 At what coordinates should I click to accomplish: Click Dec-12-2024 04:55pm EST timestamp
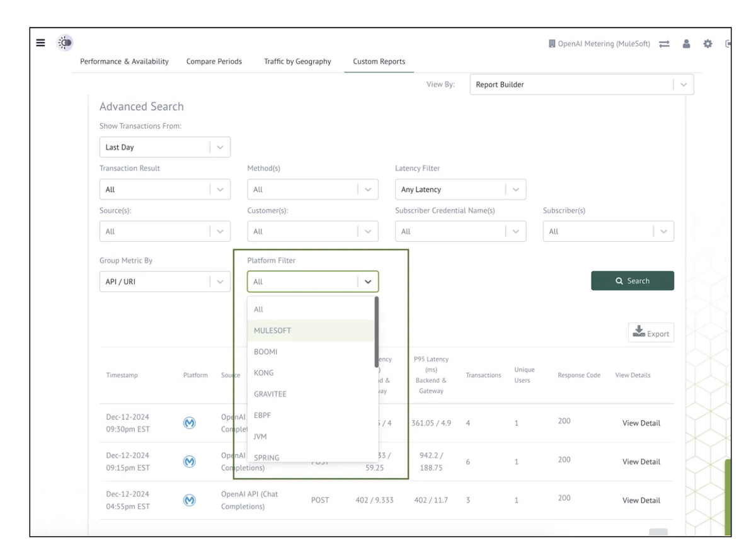128,500
